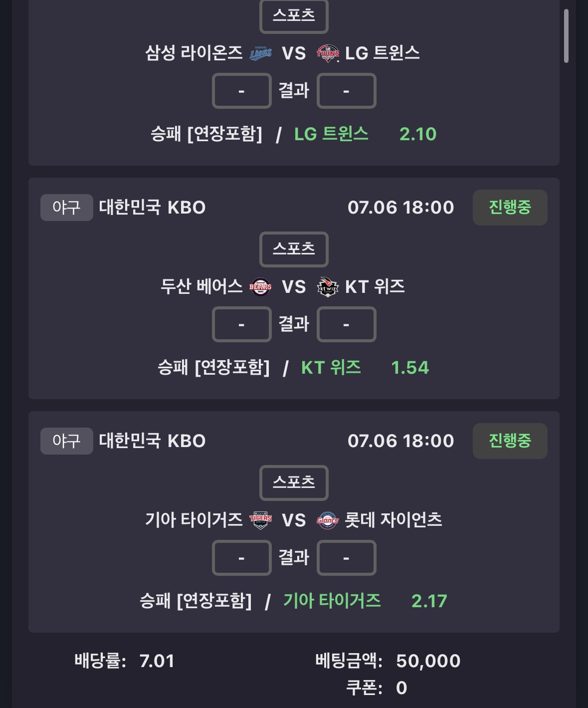Click the Kia Tigers team logo
The image size is (588, 708).
pos(260,520)
